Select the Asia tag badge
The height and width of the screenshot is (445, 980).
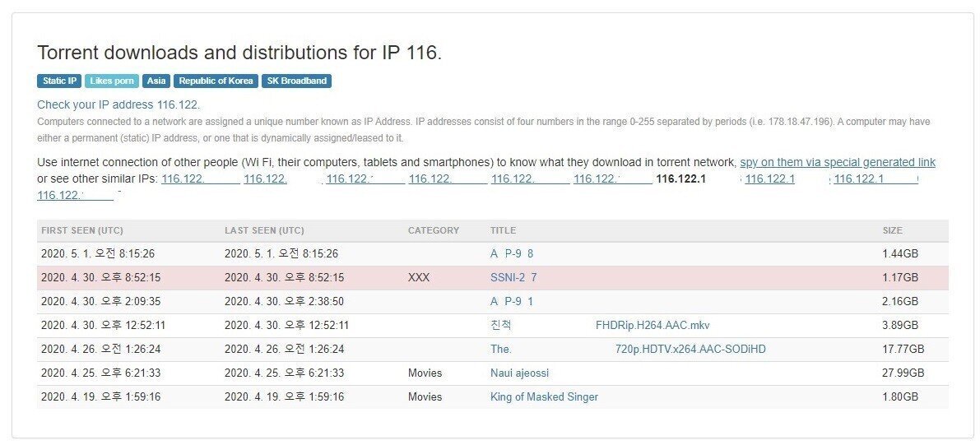click(x=156, y=81)
